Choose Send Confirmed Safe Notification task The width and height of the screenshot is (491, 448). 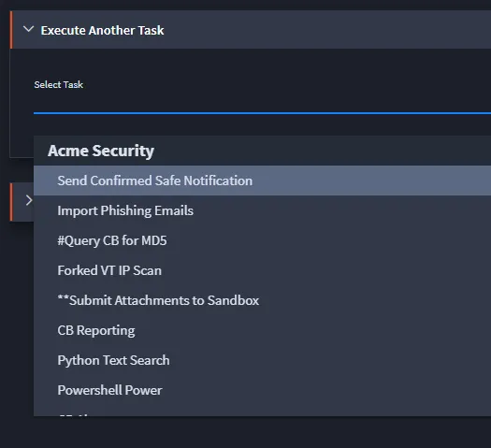tap(262, 181)
